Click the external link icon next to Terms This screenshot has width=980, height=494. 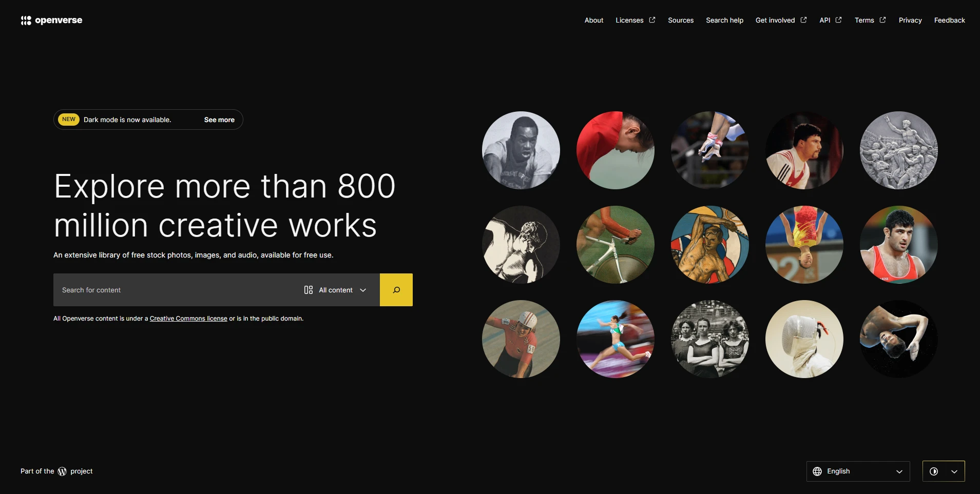click(x=883, y=19)
